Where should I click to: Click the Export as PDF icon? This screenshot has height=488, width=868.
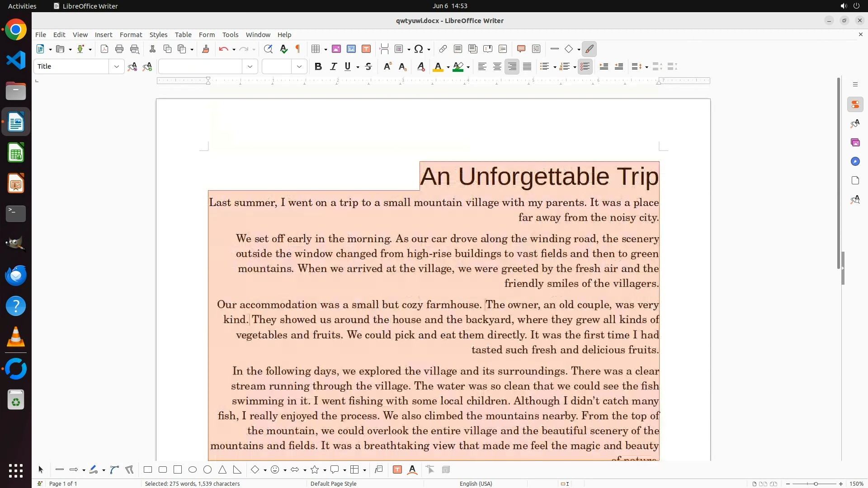(104, 49)
